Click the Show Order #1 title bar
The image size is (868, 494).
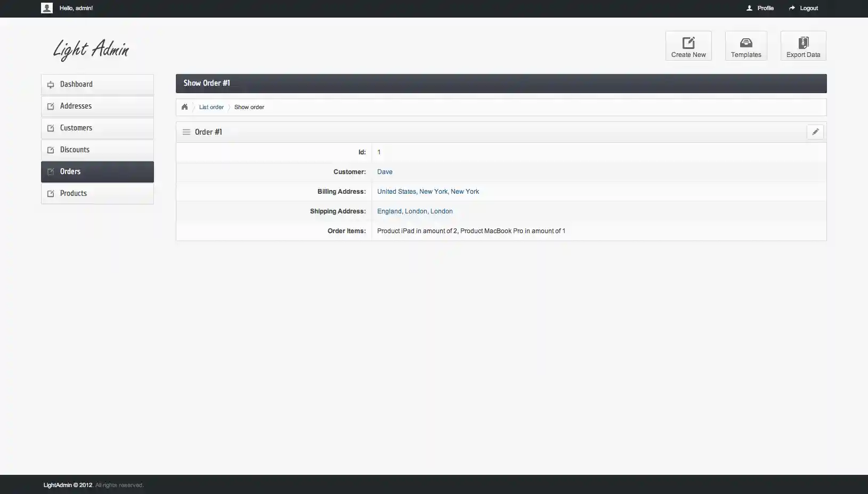click(x=501, y=84)
